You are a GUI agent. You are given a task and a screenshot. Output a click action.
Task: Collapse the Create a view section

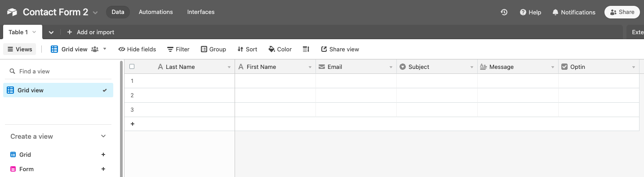tap(103, 136)
